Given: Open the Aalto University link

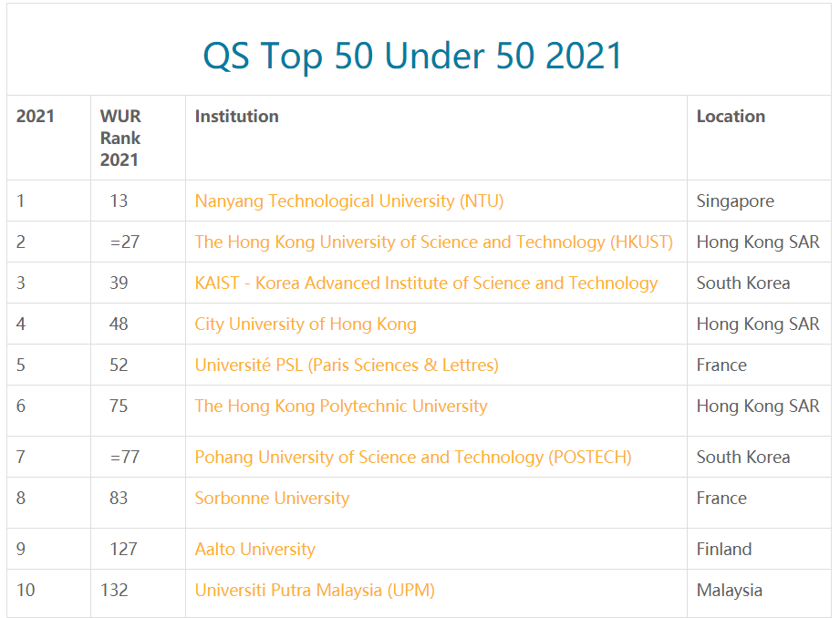Looking at the screenshot, I should coord(254,549).
